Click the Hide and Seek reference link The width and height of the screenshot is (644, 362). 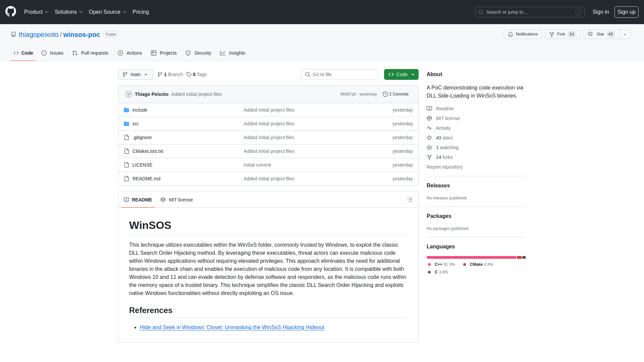coord(232,327)
